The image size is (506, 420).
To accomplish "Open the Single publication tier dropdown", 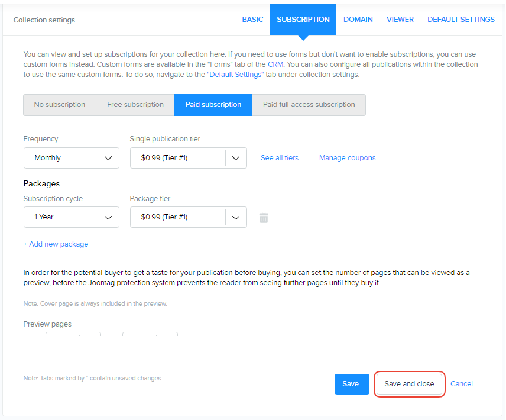I will (x=188, y=158).
